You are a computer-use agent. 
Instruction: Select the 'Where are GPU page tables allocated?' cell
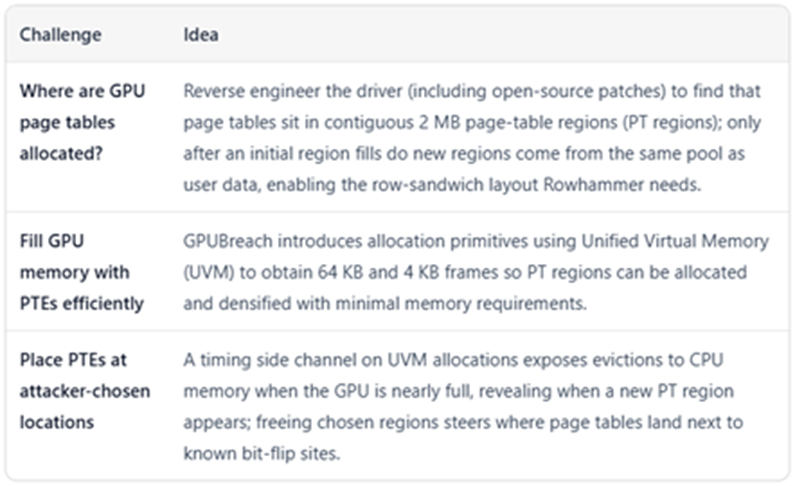tap(83, 123)
